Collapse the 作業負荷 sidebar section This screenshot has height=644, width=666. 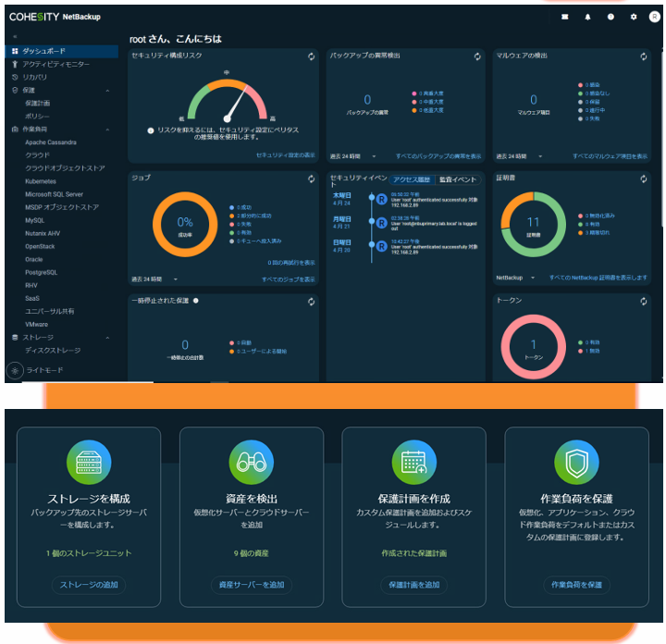coord(107,130)
